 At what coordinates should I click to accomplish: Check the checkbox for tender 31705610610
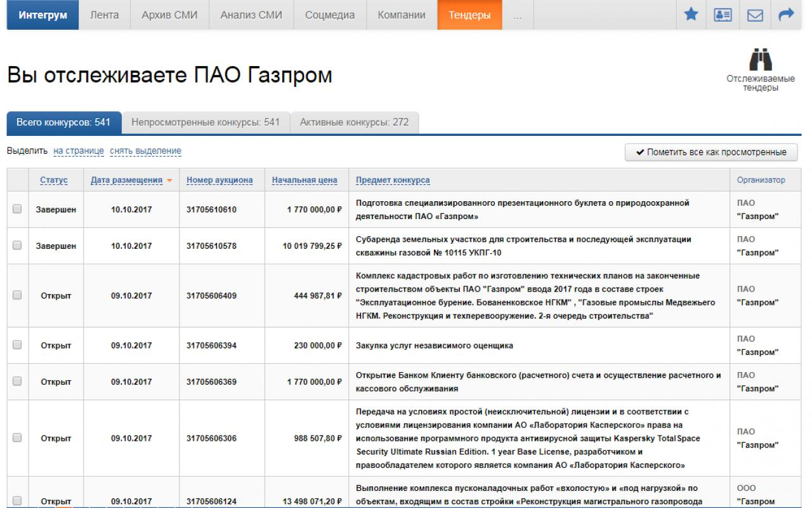tap(17, 209)
